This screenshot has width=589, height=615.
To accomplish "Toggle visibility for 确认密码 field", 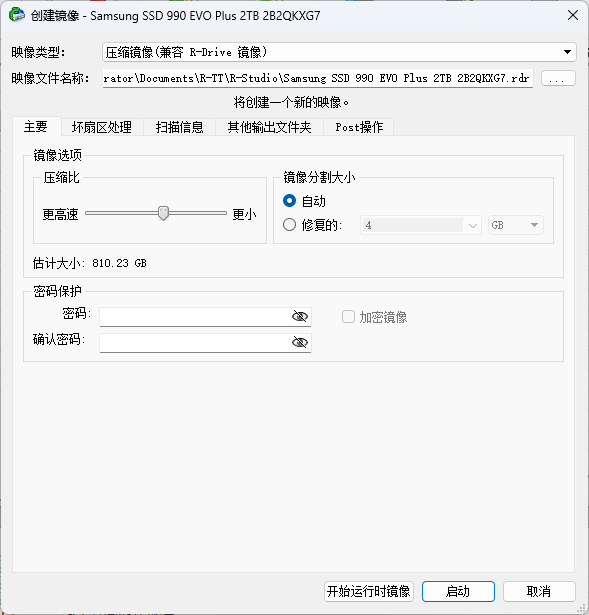I will coord(300,342).
